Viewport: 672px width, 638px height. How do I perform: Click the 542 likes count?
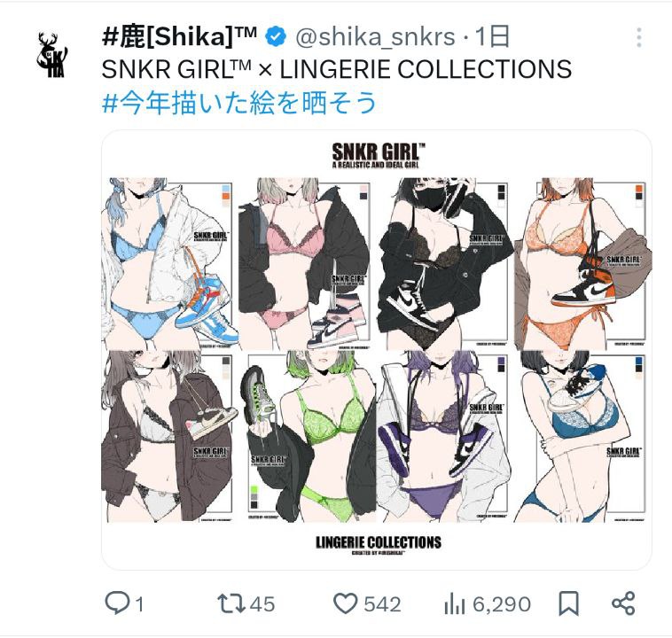click(382, 604)
